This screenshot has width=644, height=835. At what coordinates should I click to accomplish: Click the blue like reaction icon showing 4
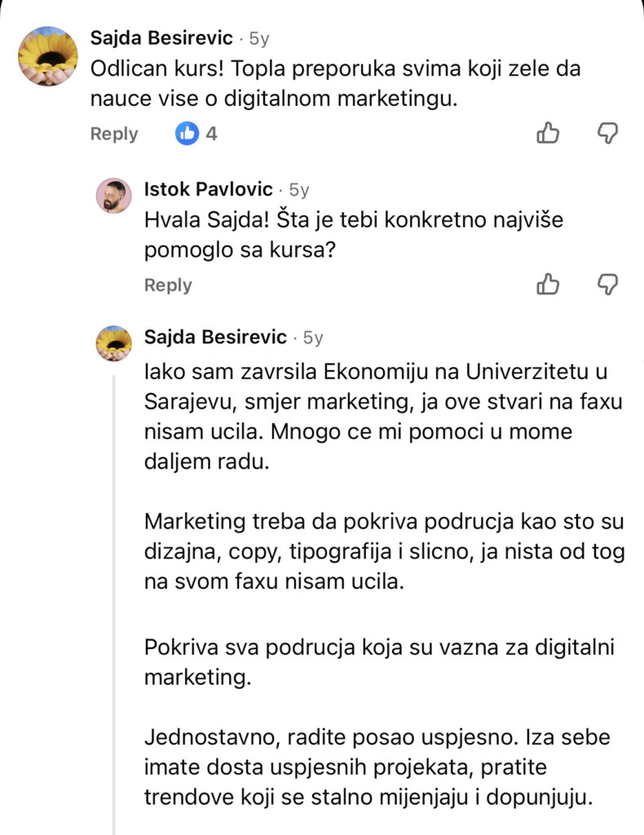187,134
